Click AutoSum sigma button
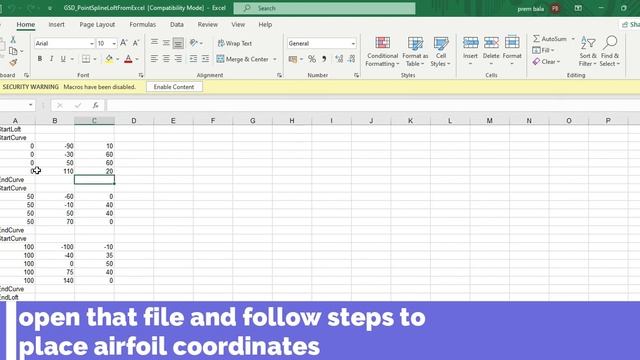The width and height of the screenshot is (640, 360). 549,39
